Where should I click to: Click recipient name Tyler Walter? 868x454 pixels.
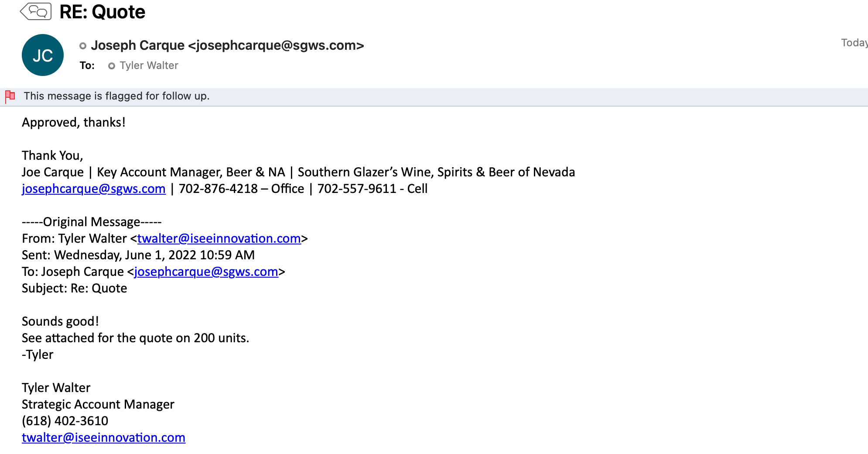point(149,65)
